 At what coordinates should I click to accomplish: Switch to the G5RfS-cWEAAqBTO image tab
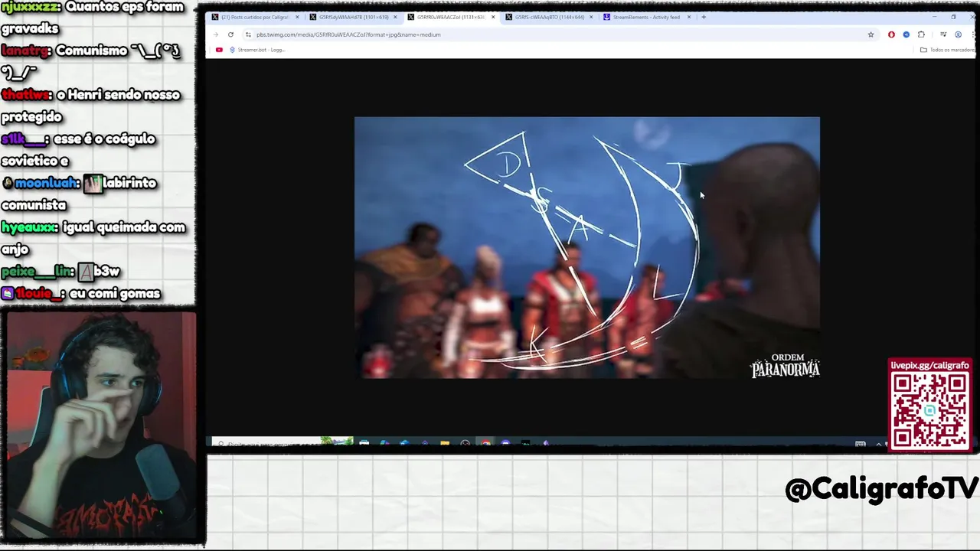[x=549, y=17]
